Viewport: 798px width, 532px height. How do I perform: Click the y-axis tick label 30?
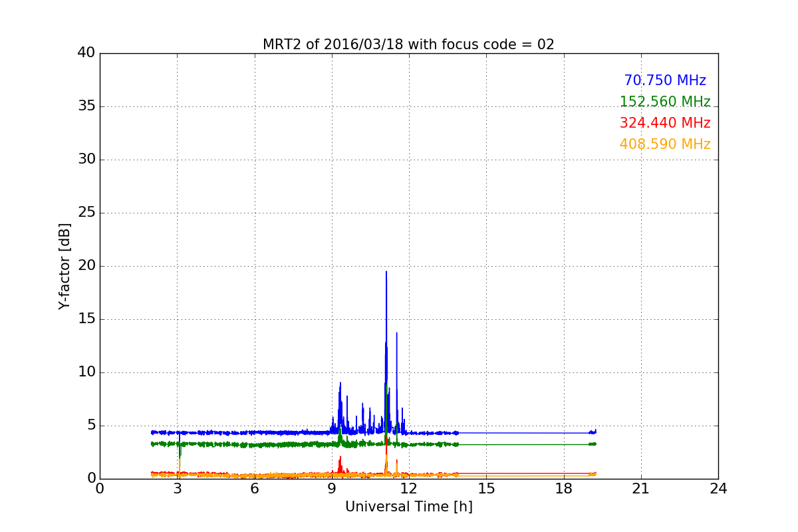click(86, 160)
